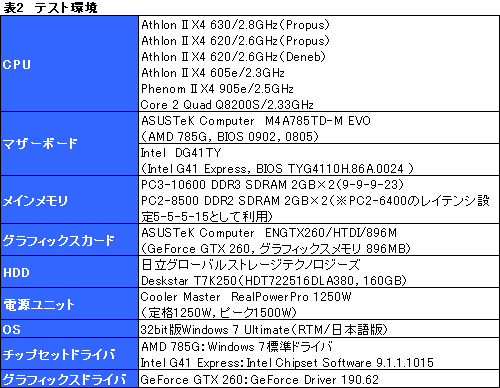Click Core 2 Quad Q8200S/2.33GHz entry
The height and width of the screenshot is (388, 500).
[227, 105]
